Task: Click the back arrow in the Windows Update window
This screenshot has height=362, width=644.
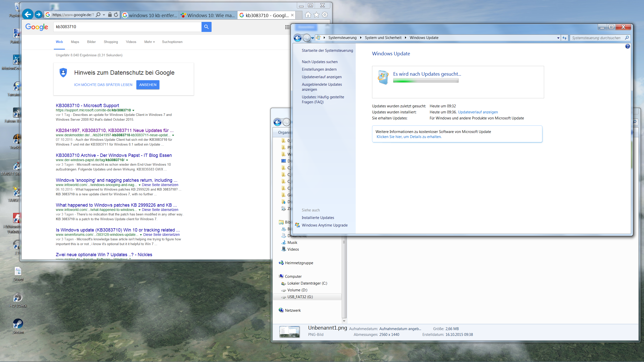Action: 298,38
